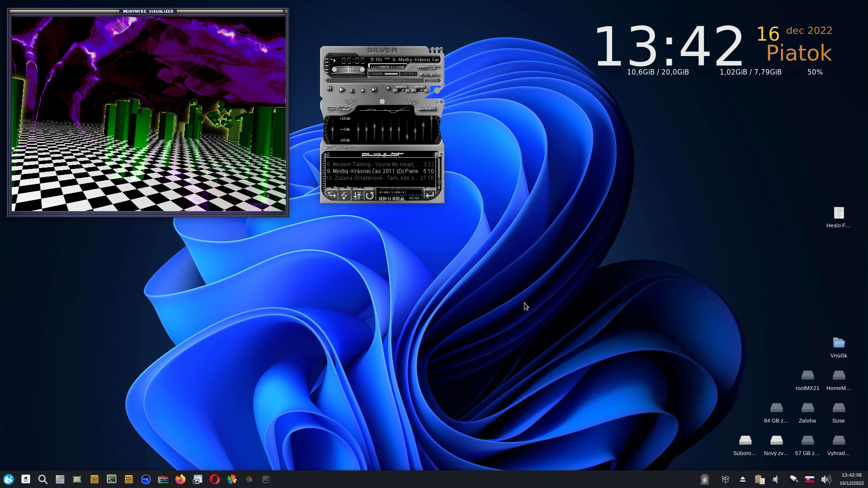The width and height of the screenshot is (868, 488).
Task: Open the playlist Load list menu
Action: point(429,195)
